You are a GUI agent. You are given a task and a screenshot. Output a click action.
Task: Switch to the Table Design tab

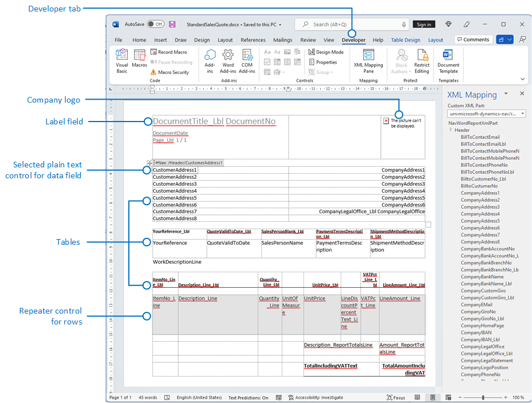pyautogui.click(x=405, y=40)
